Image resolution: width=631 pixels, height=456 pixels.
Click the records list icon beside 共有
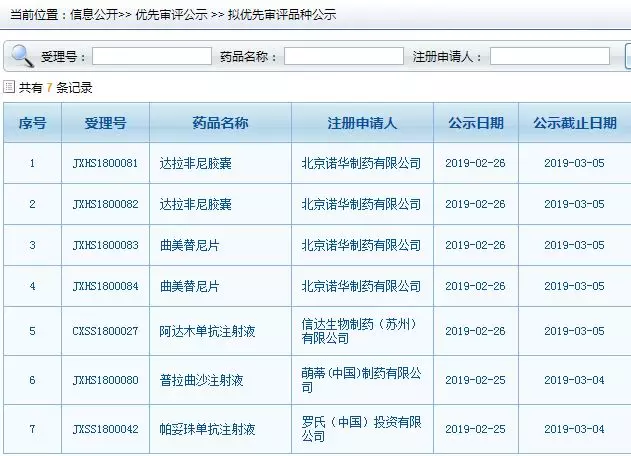point(9,87)
